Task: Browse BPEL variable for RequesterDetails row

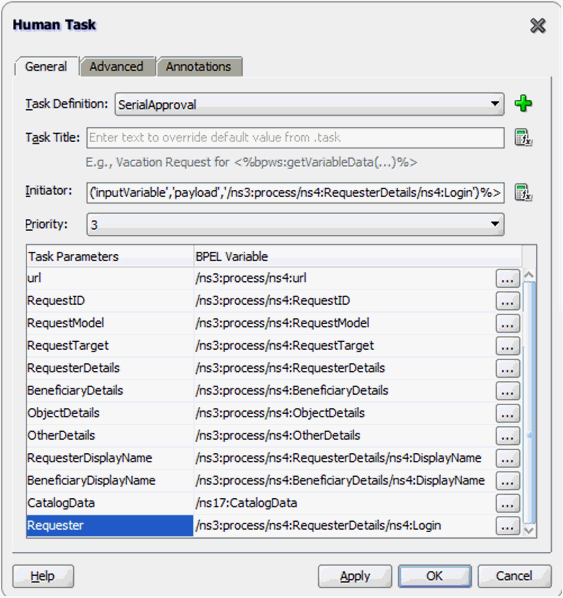Action: [x=507, y=368]
